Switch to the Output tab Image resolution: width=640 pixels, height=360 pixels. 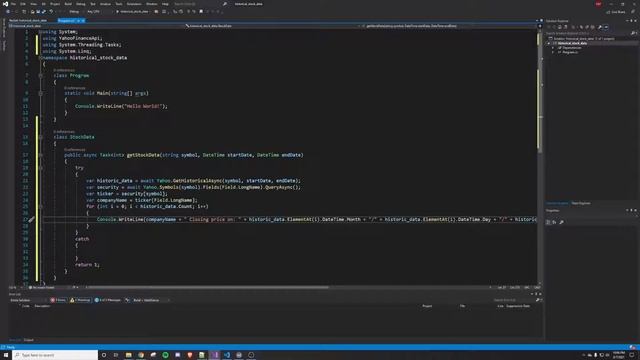pyautogui.click(x=29, y=340)
